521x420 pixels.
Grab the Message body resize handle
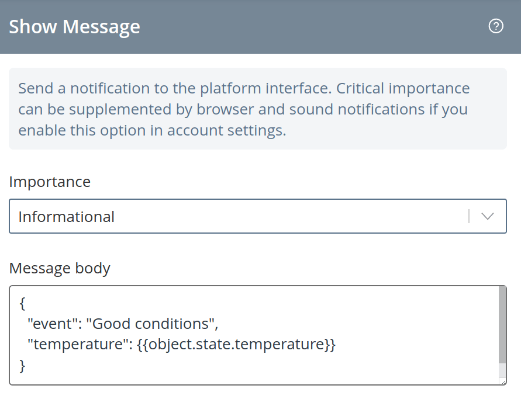503,382
